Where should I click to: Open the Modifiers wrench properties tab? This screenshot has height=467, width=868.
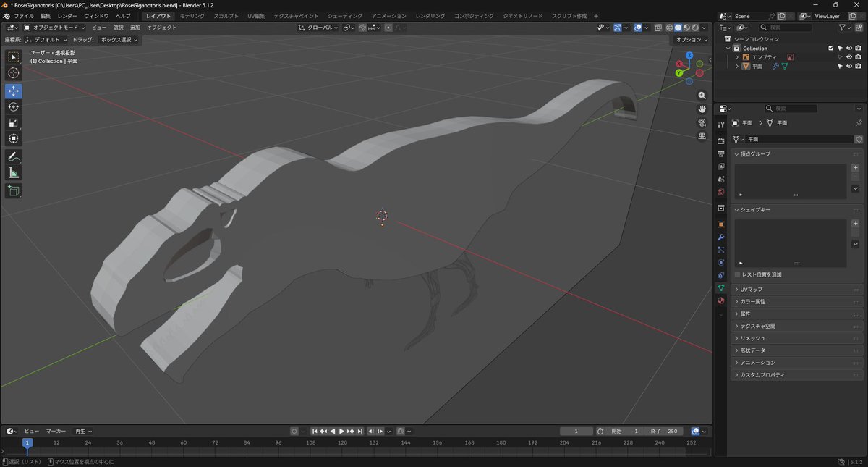click(x=720, y=237)
